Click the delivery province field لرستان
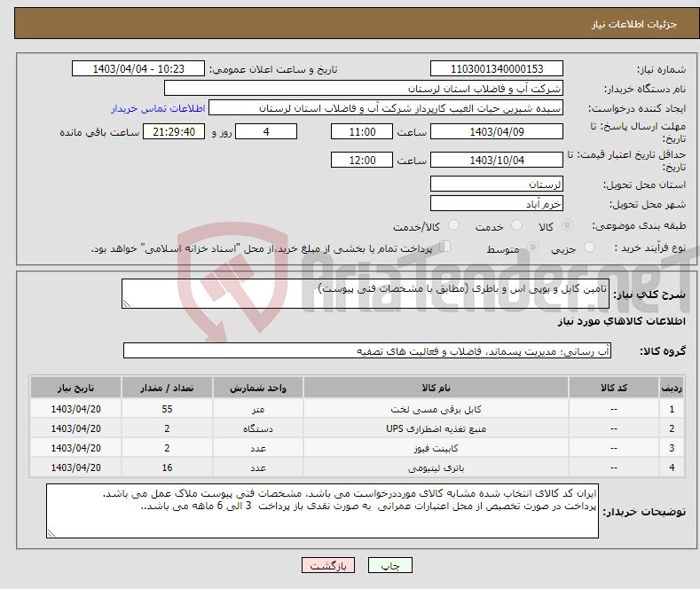 [x=497, y=184]
